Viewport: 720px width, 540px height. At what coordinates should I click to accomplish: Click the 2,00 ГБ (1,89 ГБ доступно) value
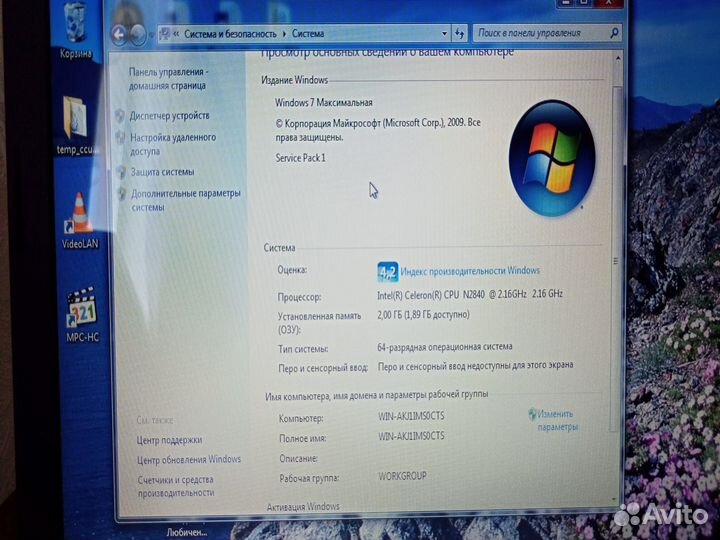(x=423, y=315)
